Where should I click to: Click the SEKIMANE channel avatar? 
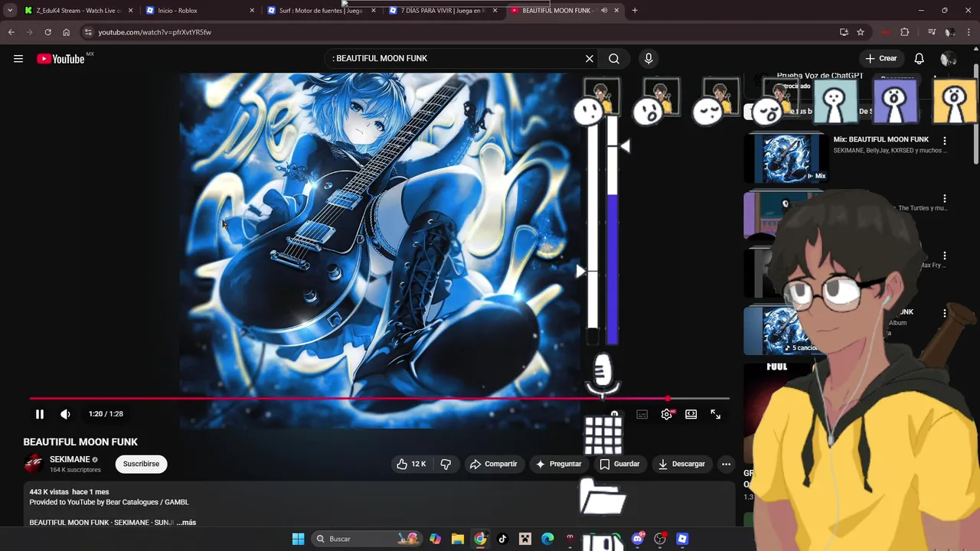(33, 464)
